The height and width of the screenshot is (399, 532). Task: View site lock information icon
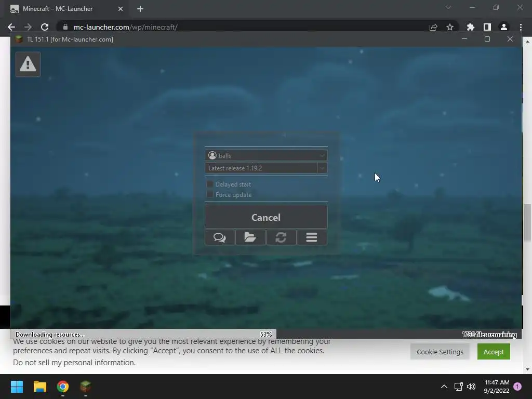point(65,27)
